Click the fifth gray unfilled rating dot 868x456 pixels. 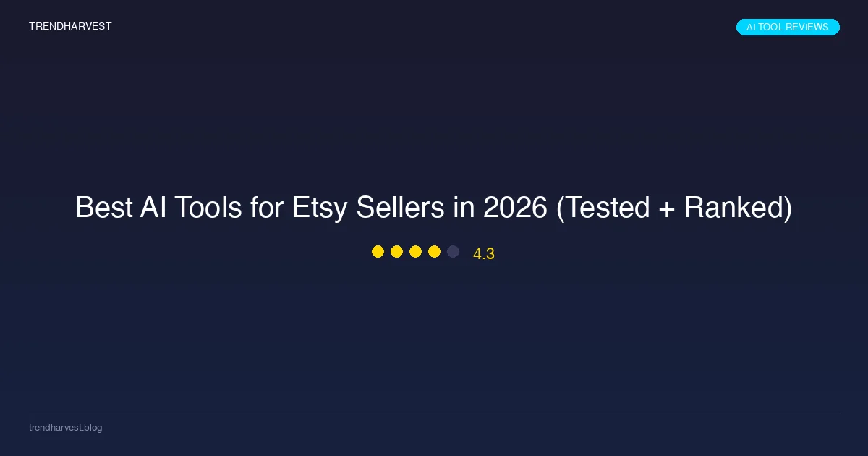tap(453, 252)
